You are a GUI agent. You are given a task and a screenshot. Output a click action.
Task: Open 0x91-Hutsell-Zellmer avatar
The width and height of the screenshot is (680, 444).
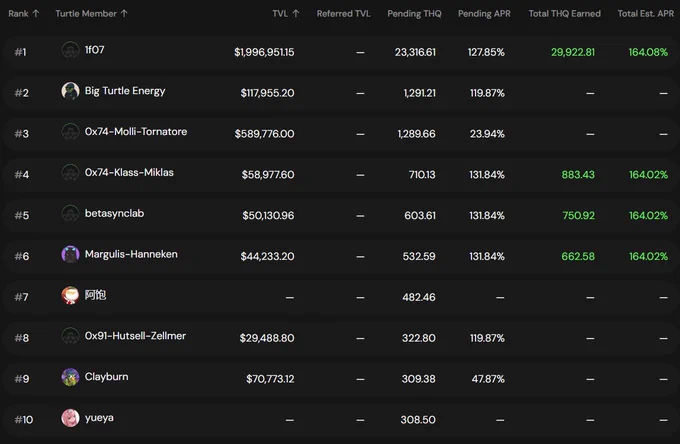pyautogui.click(x=70, y=336)
